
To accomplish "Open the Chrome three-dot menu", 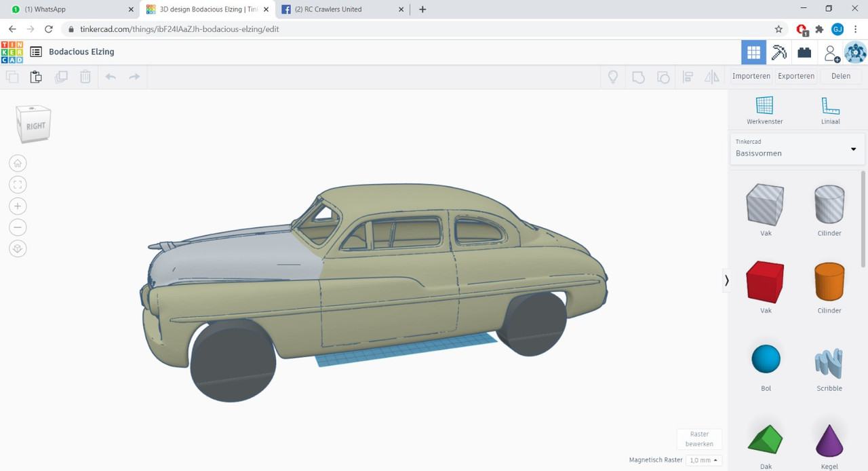I will (x=856, y=29).
